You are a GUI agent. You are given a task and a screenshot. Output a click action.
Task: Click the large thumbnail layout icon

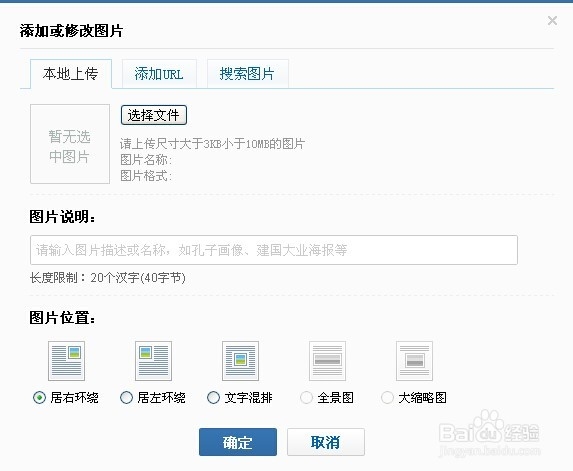[x=414, y=361]
